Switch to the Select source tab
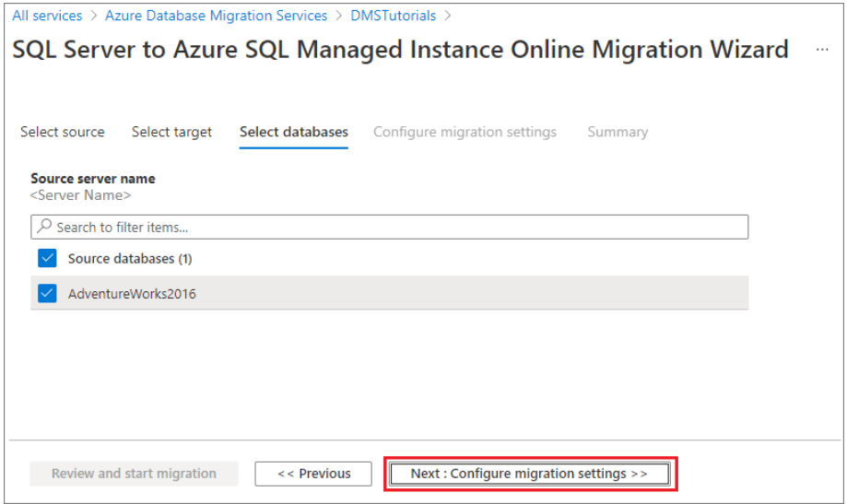This screenshot has height=504, width=847. pyautogui.click(x=63, y=132)
